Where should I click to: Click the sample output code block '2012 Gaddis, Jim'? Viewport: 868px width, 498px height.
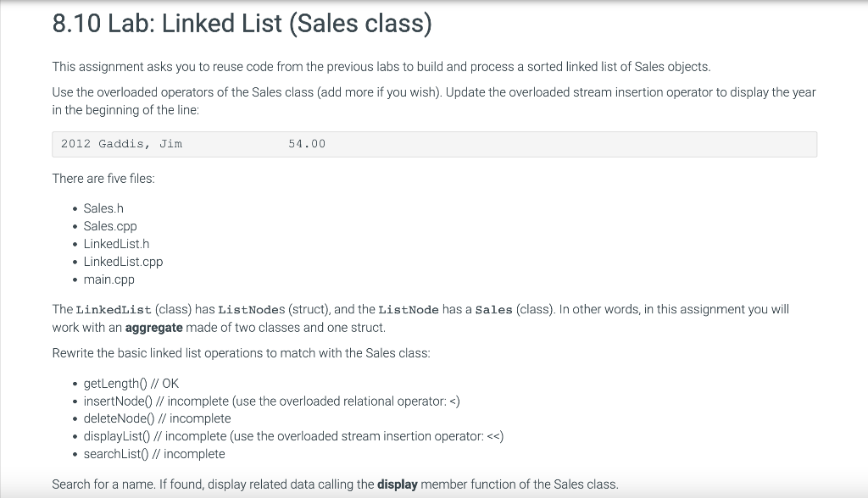point(434,145)
